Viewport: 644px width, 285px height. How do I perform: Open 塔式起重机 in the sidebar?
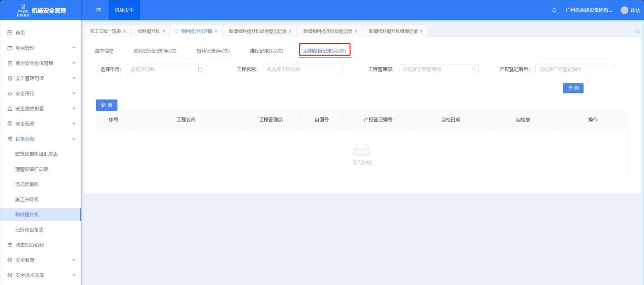point(27,184)
